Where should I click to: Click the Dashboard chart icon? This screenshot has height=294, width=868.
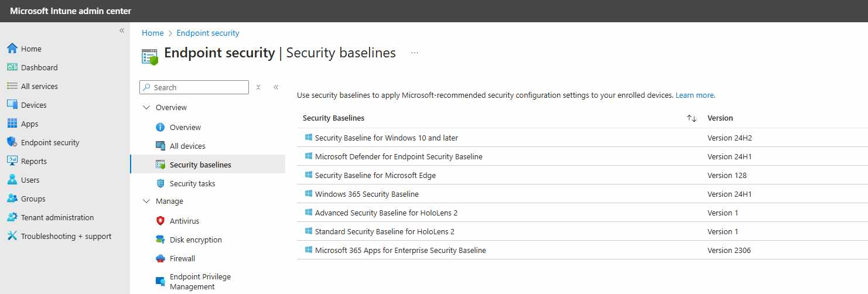(12, 67)
